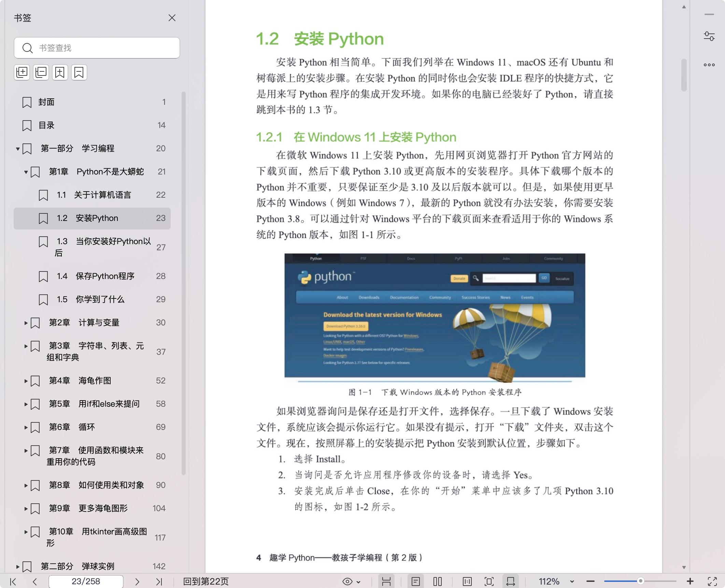Open the settings sliders icon
This screenshot has width=725, height=588.
[x=709, y=36]
